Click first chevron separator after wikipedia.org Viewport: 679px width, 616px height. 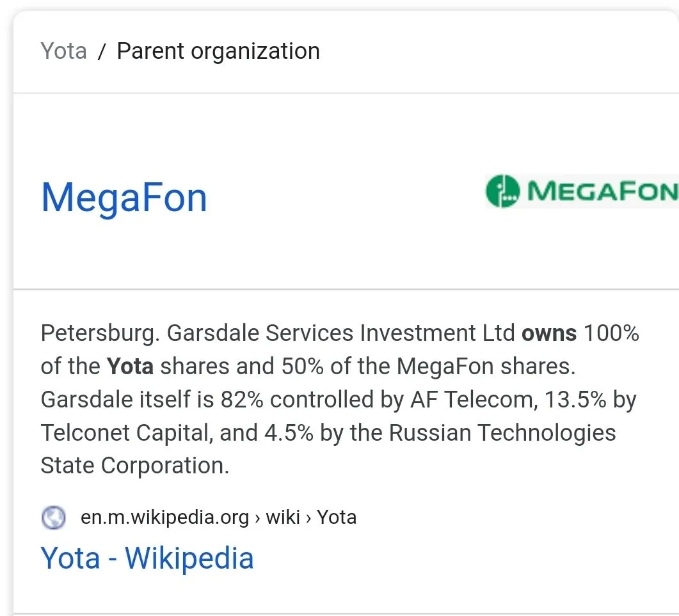coord(257,517)
